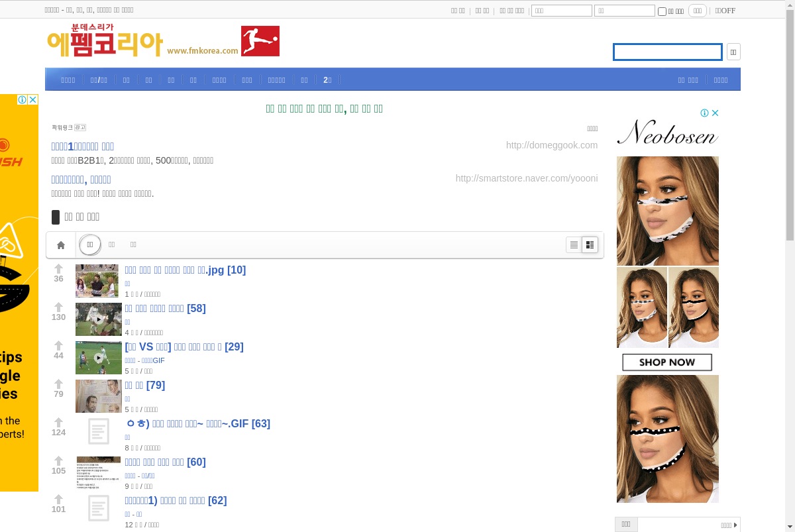Click SHOP NOW in the Neobosen ad
The image size is (795, 532).
667,362
